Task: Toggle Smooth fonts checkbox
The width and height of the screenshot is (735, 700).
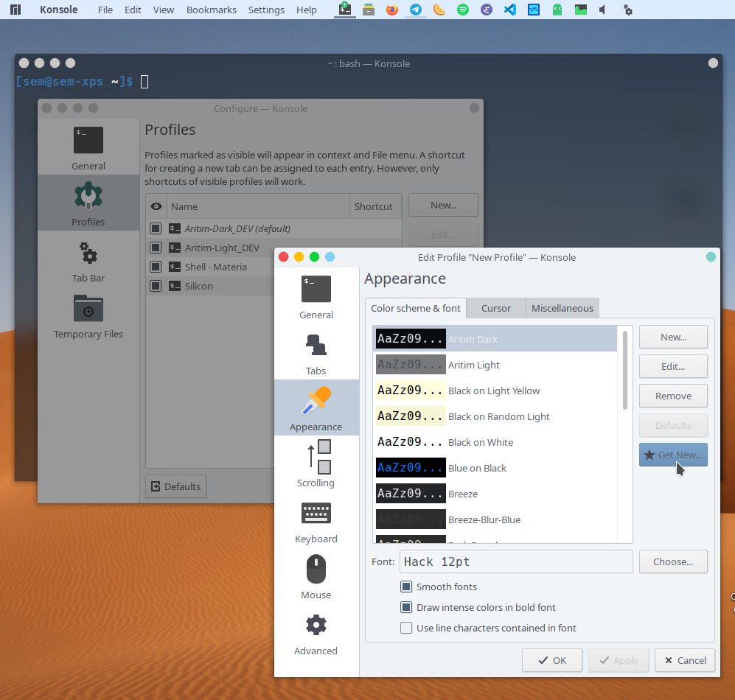Action: [x=406, y=587]
